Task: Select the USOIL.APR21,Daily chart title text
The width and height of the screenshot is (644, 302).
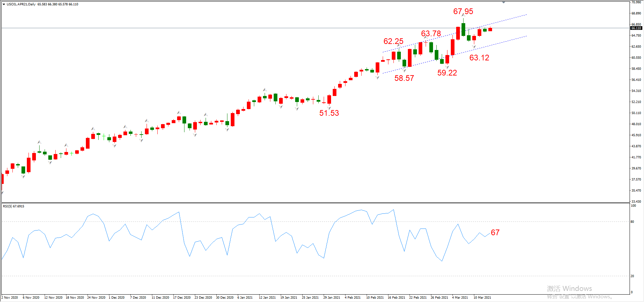Action: (x=21, y=4)
